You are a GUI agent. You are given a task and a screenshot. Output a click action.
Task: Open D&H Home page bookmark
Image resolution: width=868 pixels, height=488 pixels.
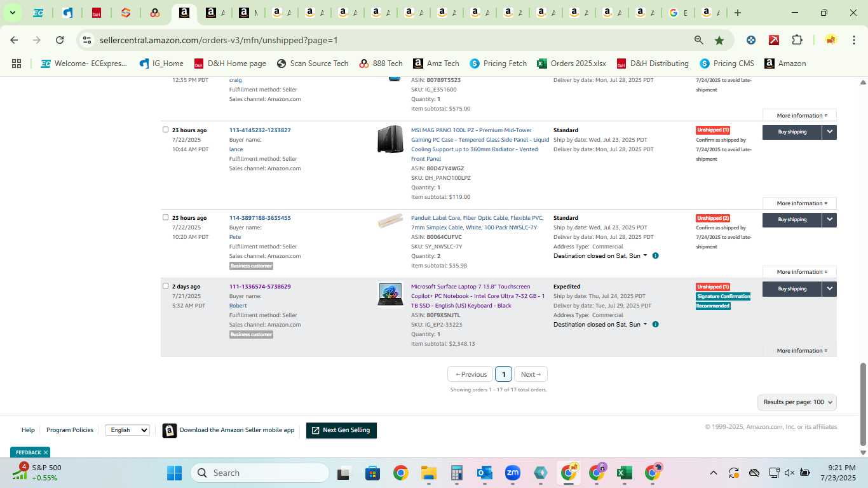coord(229,64)
